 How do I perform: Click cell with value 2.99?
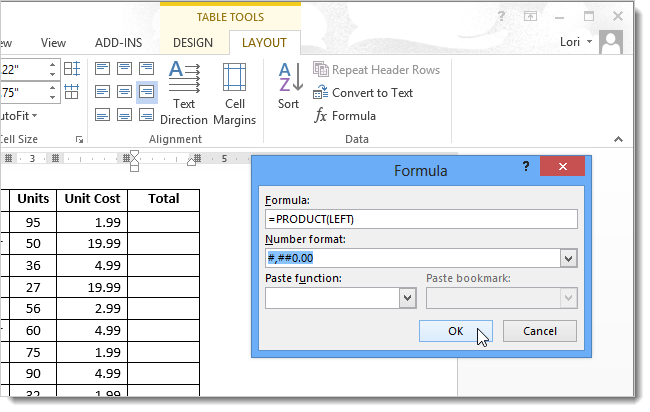point(92,309)
